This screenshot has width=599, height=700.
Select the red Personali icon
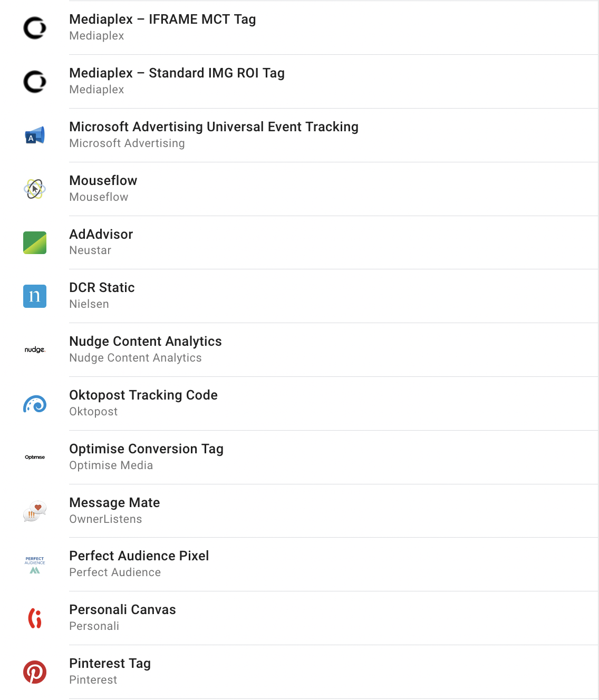tap(35, 618)
